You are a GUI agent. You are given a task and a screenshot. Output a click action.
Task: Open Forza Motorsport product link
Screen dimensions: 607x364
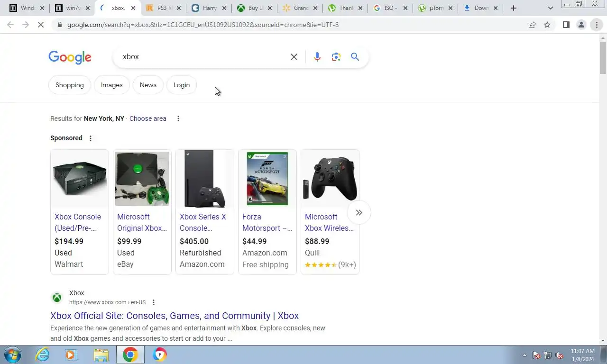pyautogui.click(x=267, y=222)
